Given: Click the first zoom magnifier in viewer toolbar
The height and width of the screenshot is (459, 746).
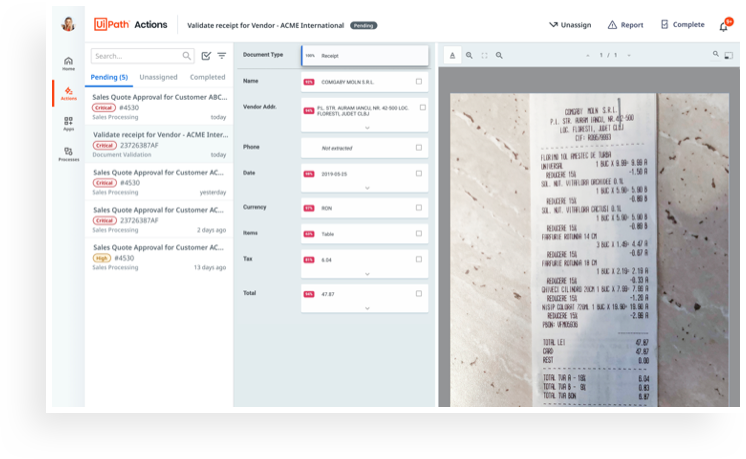Looking at the screenshot, I should pos(469,55).
